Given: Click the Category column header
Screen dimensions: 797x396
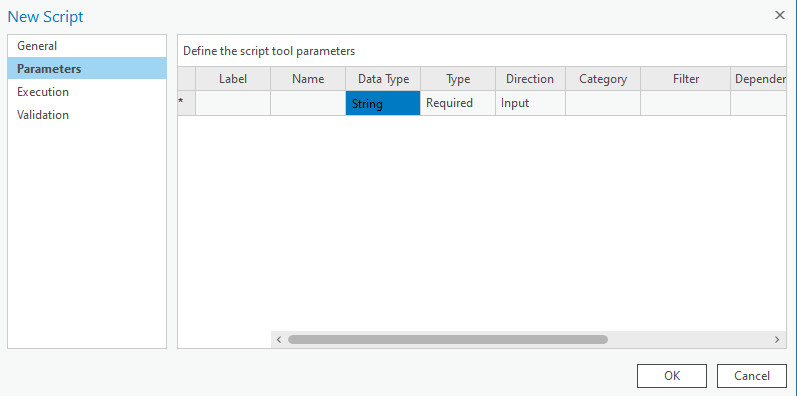Looking at the screenshot, I should (603, 79).
